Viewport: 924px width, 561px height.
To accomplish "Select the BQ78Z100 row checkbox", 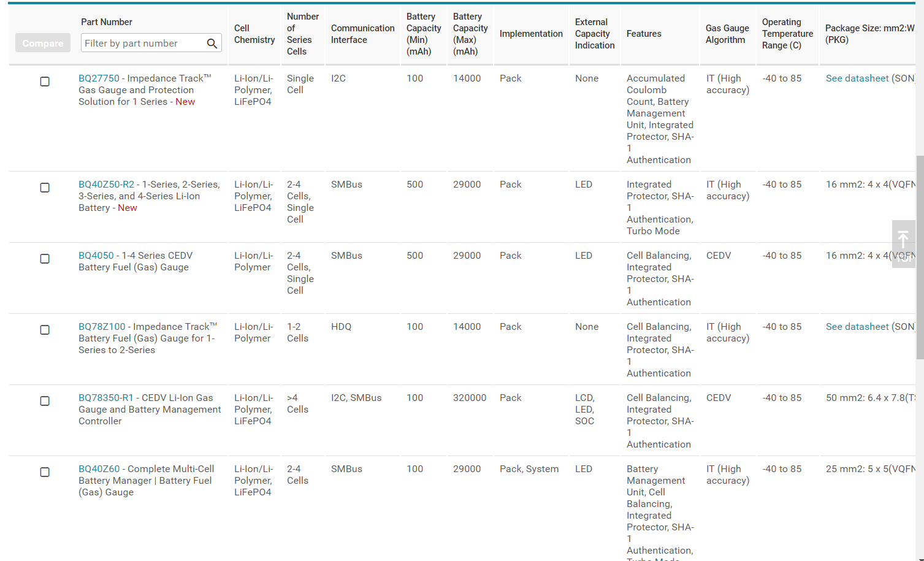I will [45, 330].
